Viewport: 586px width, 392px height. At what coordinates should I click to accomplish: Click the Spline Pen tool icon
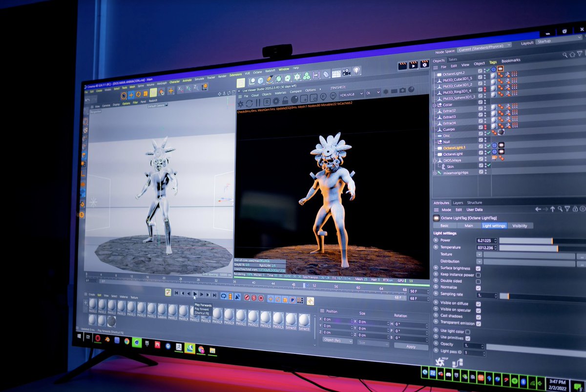pyautogui.click(x=270, y=79)
